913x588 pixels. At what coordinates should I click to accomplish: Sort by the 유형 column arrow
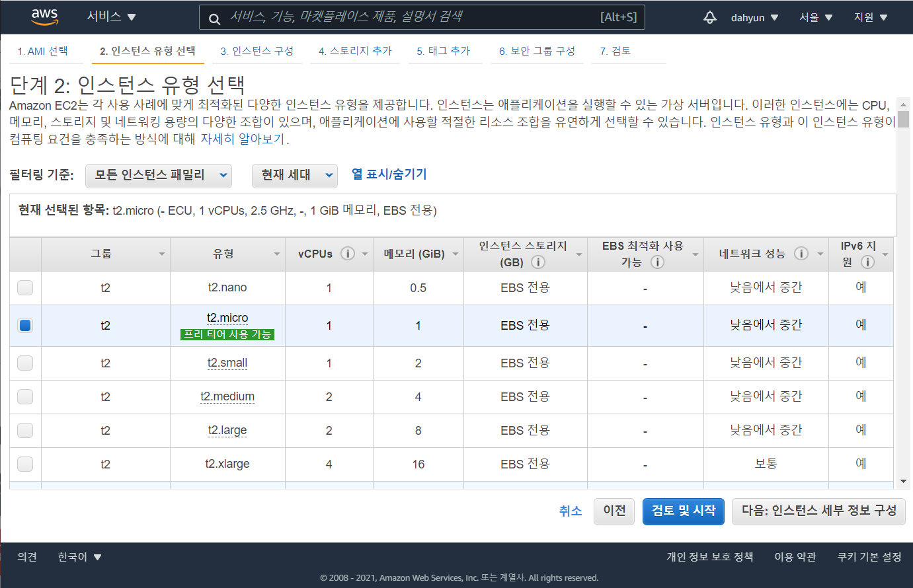point(277,254)
